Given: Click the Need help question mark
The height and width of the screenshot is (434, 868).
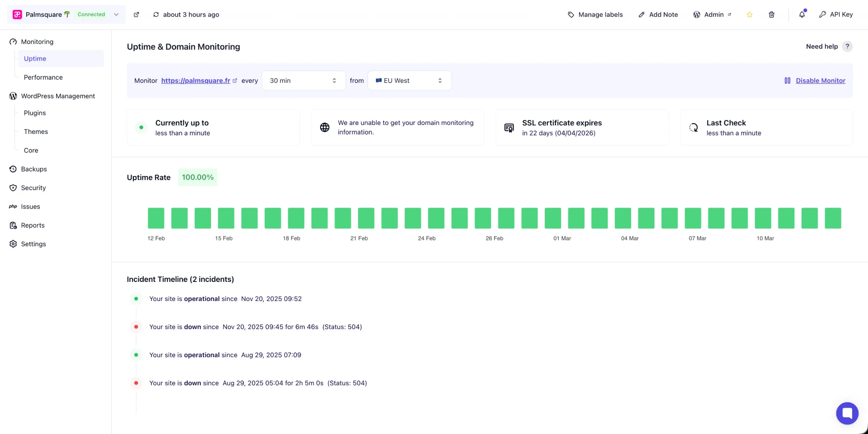Looking at the screenshot, I should pyautogui.click(x=847, y=47).
